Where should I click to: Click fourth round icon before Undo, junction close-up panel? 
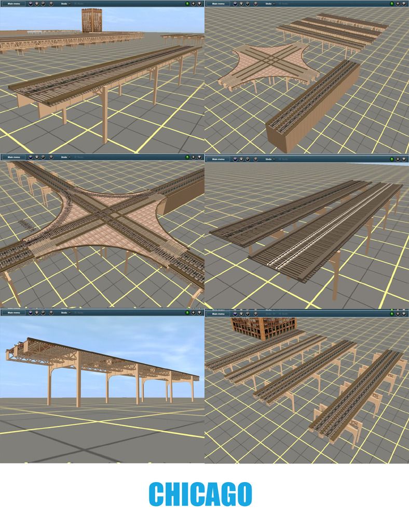[x=51, y=157]
